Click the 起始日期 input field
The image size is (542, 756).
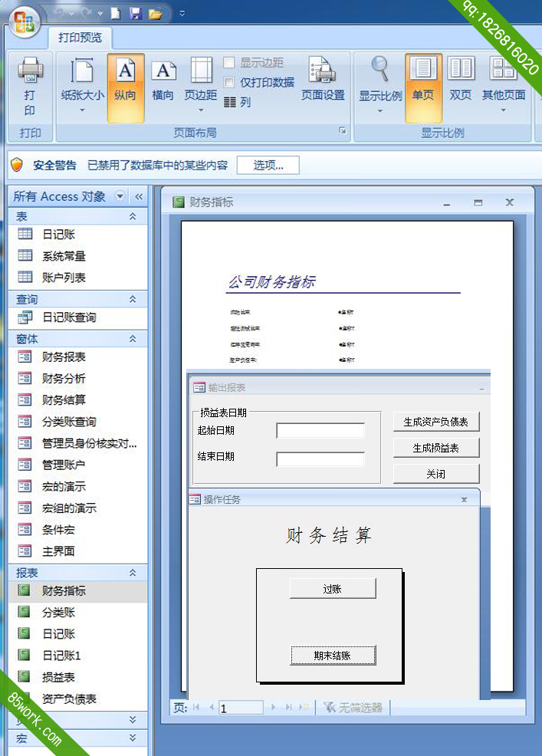(x=320, y=431)
